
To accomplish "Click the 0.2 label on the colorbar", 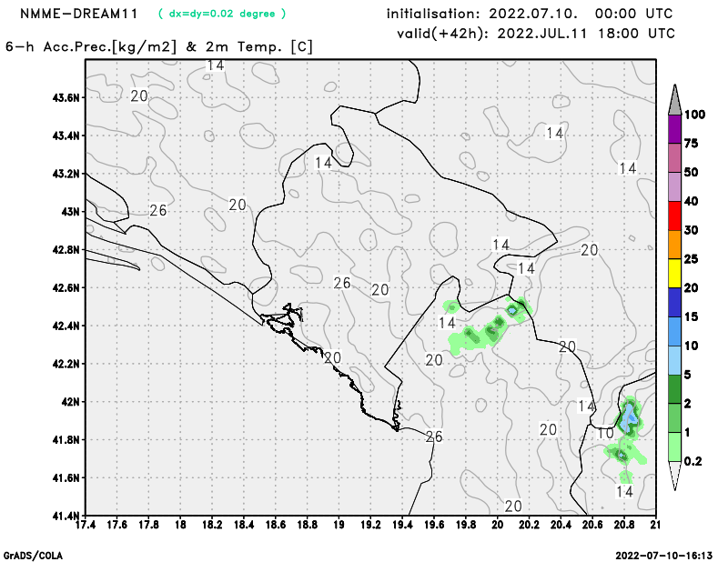I will click(x=693, y=461).
